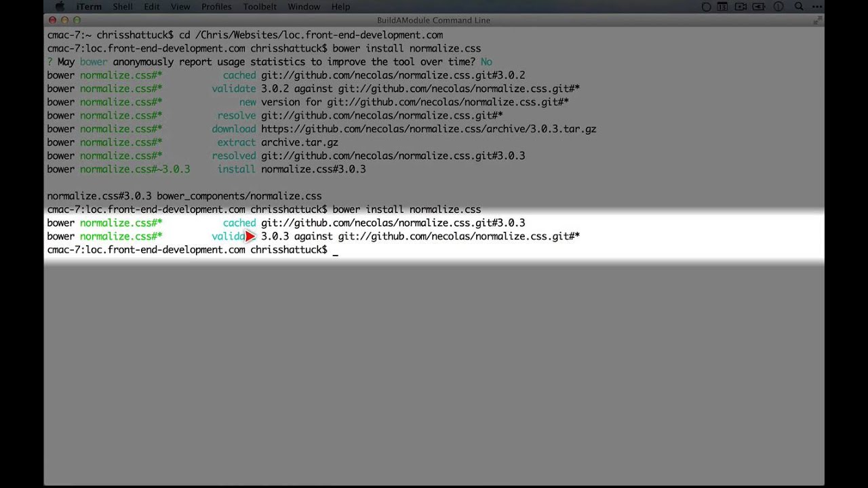Open the iTerm application menu

click(x=89, y=7)
